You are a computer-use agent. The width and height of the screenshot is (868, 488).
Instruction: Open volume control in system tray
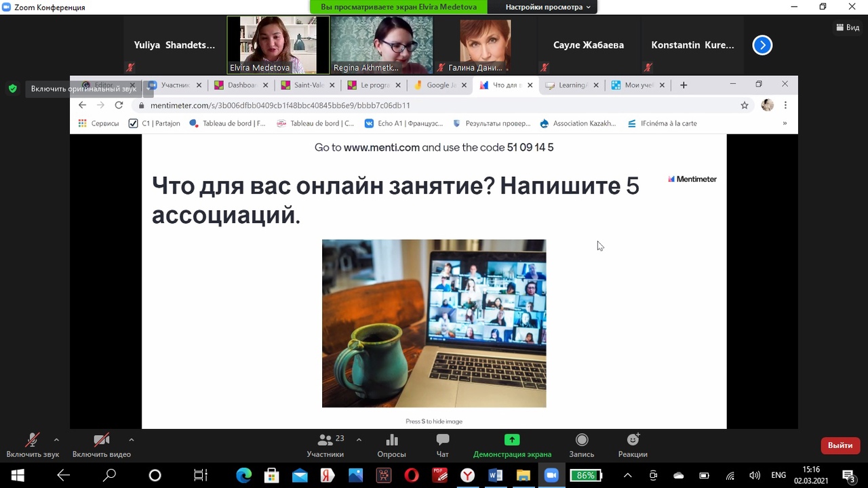[755, 475]
